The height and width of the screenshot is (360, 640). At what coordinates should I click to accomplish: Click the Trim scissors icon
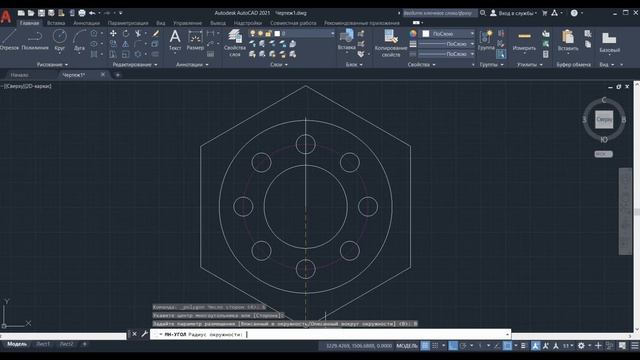[138, 33]
